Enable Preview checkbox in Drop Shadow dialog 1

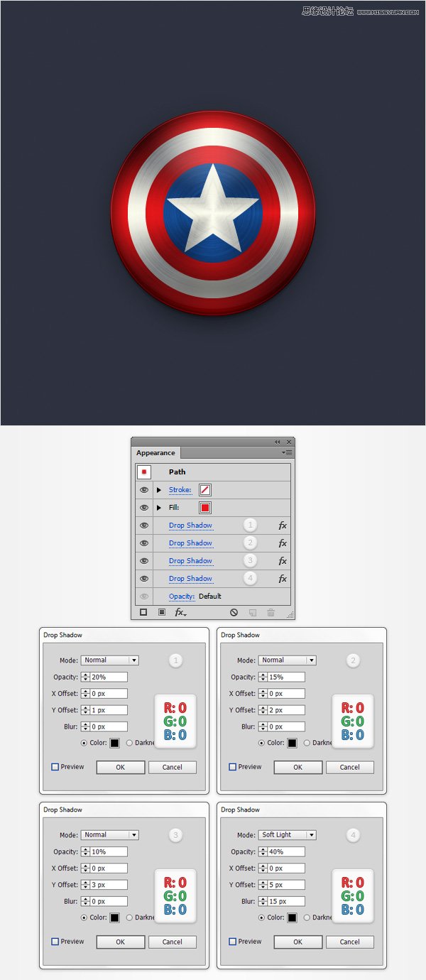click(55, 767)
